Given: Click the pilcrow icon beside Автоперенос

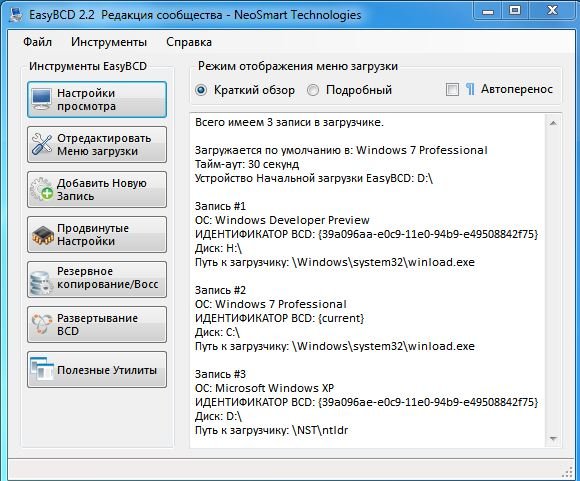Looking at the screenshot, I should (x=470, y=89).
